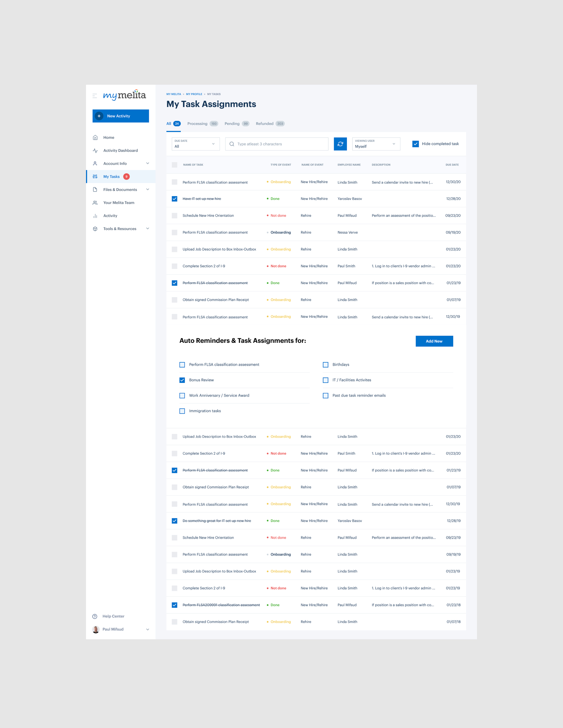Click the search magnifier icon
This screenshot has height=728, width=563.
[232, 144]
